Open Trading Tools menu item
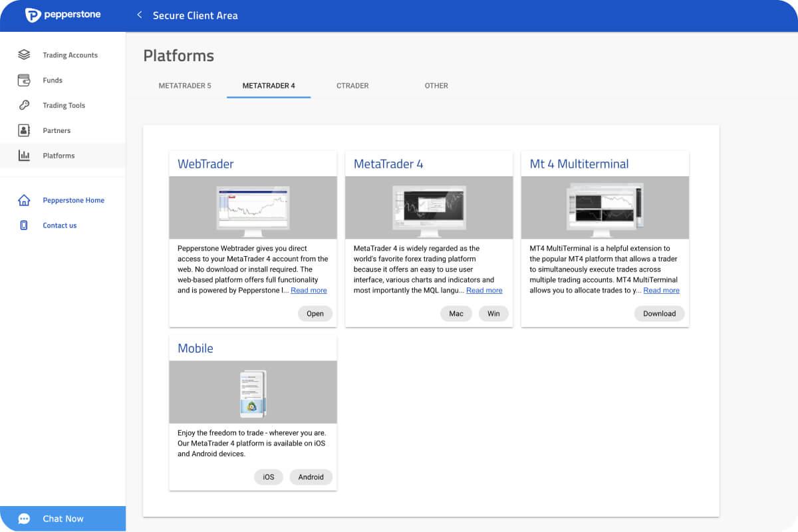Image resolution: width=798 pixels, height=532 pixels. [63, 106]
